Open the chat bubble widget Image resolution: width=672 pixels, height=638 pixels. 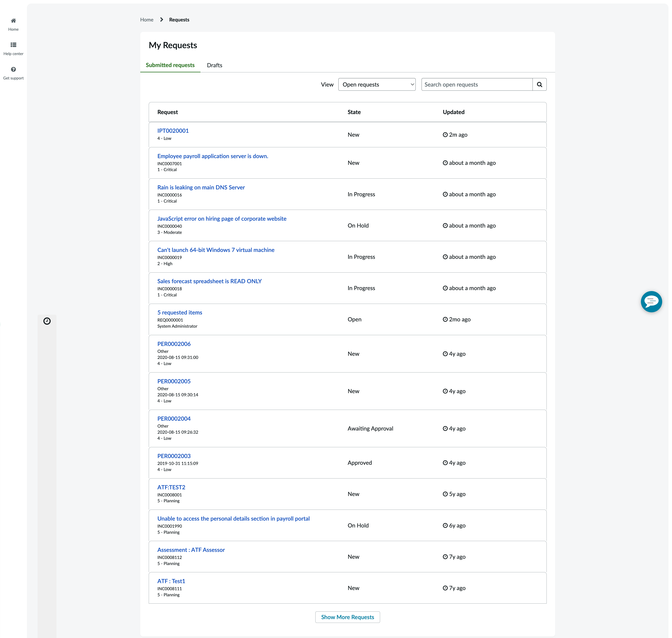pos(651,301)
